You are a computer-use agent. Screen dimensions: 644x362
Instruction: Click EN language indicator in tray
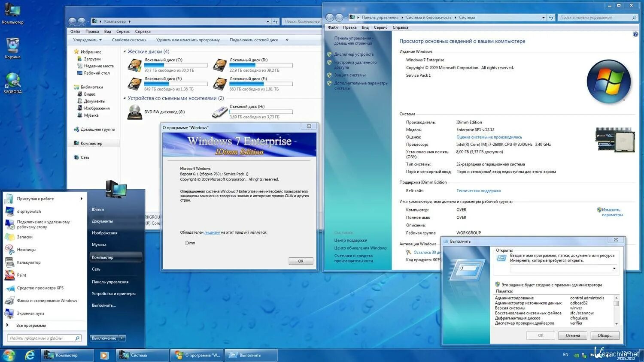click(565, 355)
